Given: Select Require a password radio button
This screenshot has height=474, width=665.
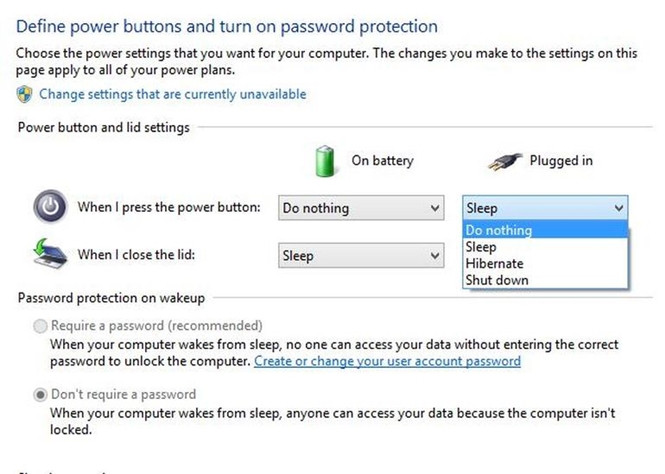Looking at the screenshot, I should [40, 326].
